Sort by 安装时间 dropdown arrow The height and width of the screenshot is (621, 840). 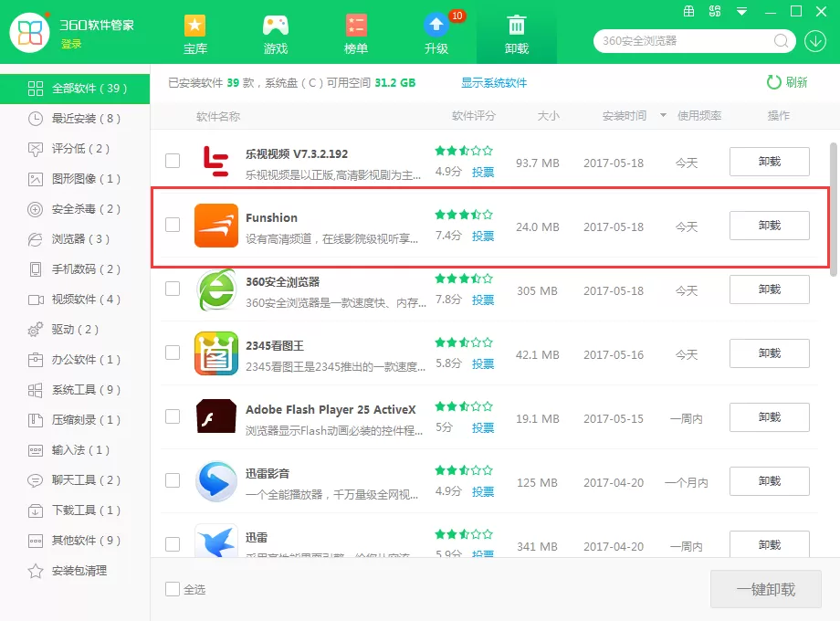[663, 115]
